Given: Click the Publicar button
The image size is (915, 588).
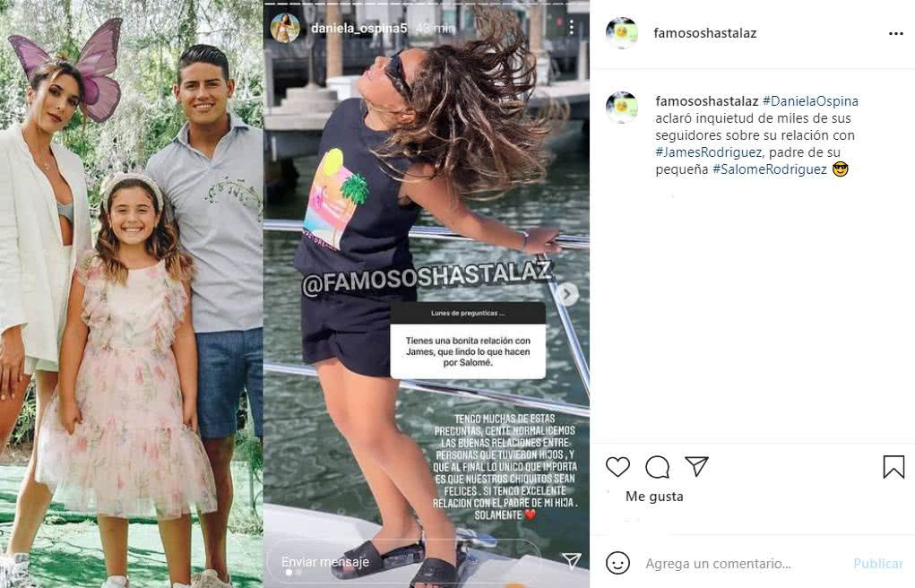Looking at the screenshot, I should pyautogui.click(x=877, y=564).
